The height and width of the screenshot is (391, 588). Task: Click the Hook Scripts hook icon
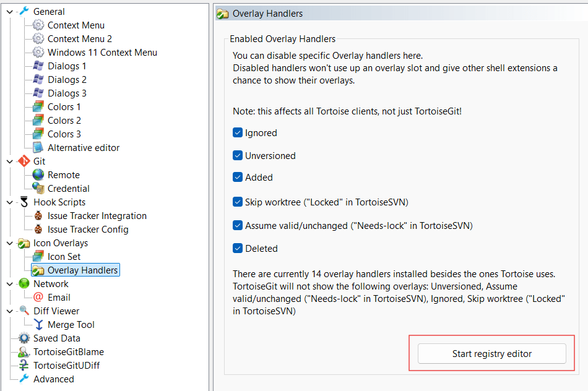(24, 202)
